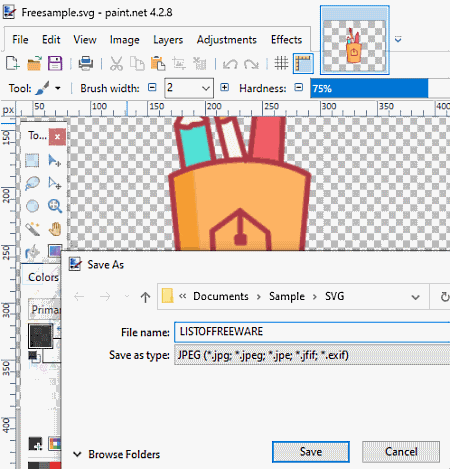Select the Magic Wand tool

32,229
